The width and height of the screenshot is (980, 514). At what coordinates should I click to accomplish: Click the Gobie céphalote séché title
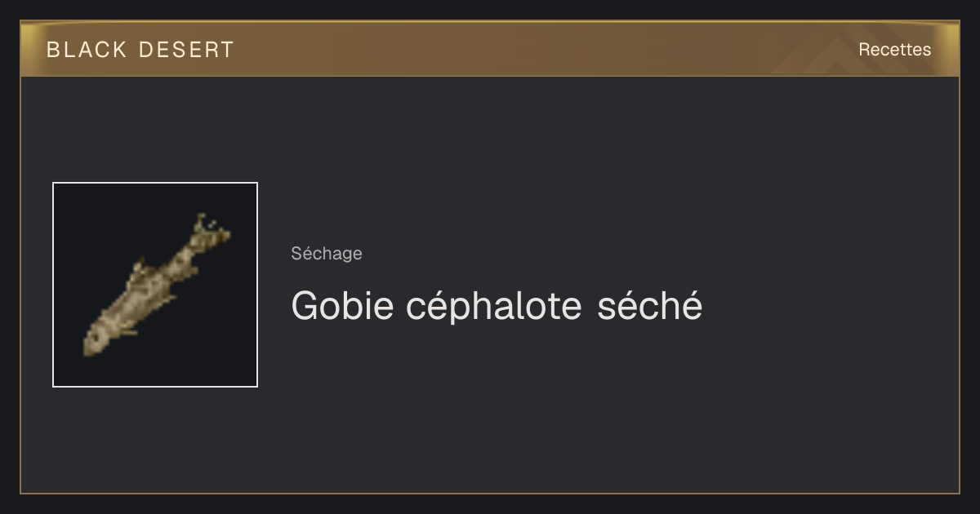[x=497, y=307]
